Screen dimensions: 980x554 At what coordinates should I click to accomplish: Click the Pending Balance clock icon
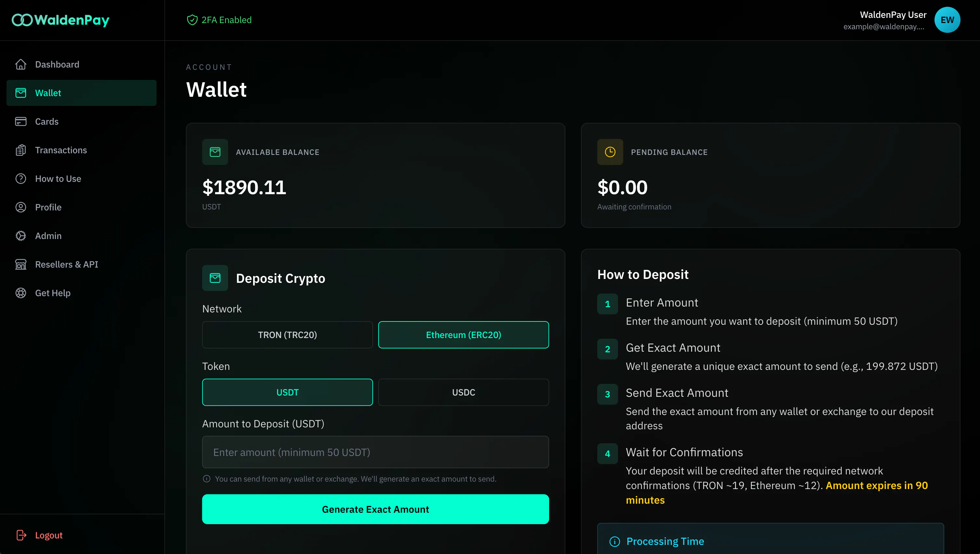pyautogui.click(x=610, y=152)
